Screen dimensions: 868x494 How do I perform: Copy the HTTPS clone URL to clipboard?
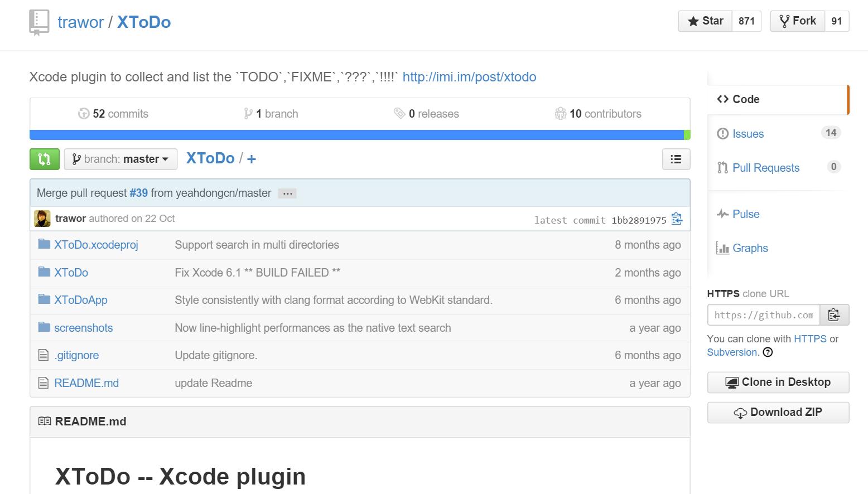click(834, 315)
